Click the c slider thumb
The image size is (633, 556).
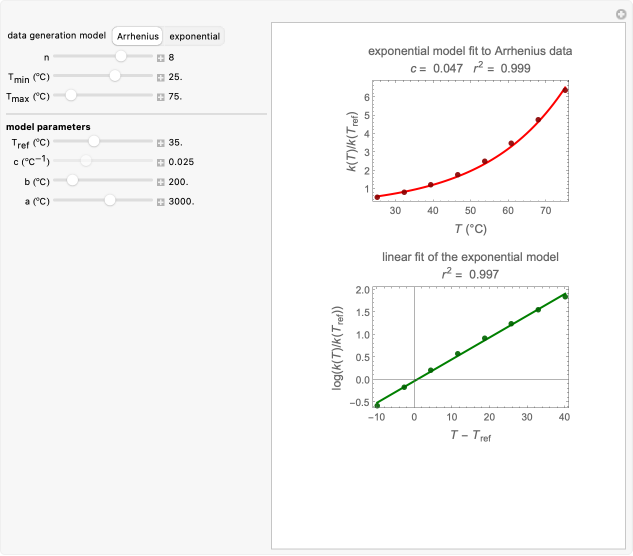(x=86, y=162)
